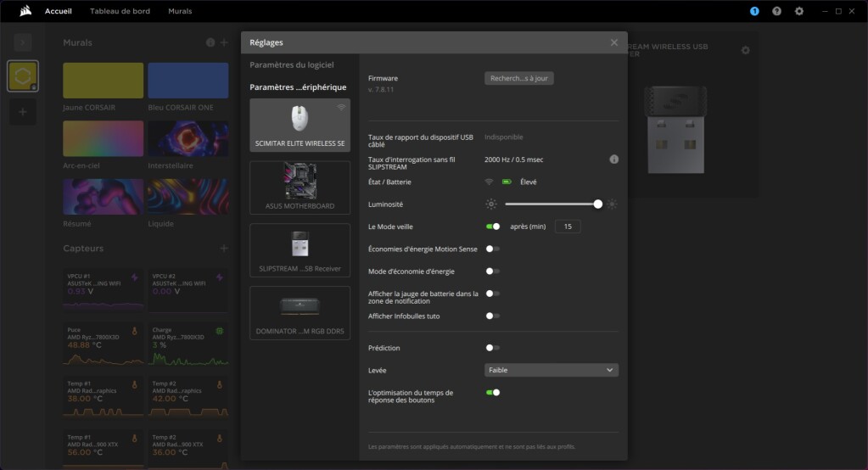Check for firmware updates button

[x=518, y=78]
